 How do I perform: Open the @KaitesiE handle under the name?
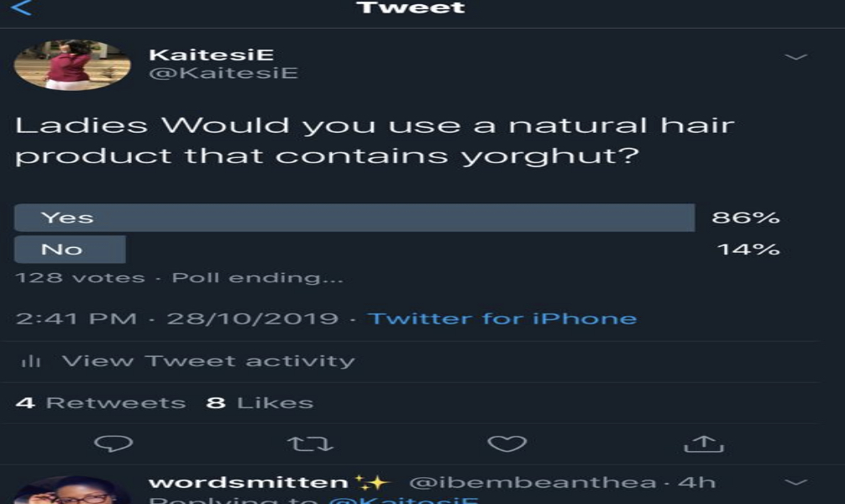(223, 73)
